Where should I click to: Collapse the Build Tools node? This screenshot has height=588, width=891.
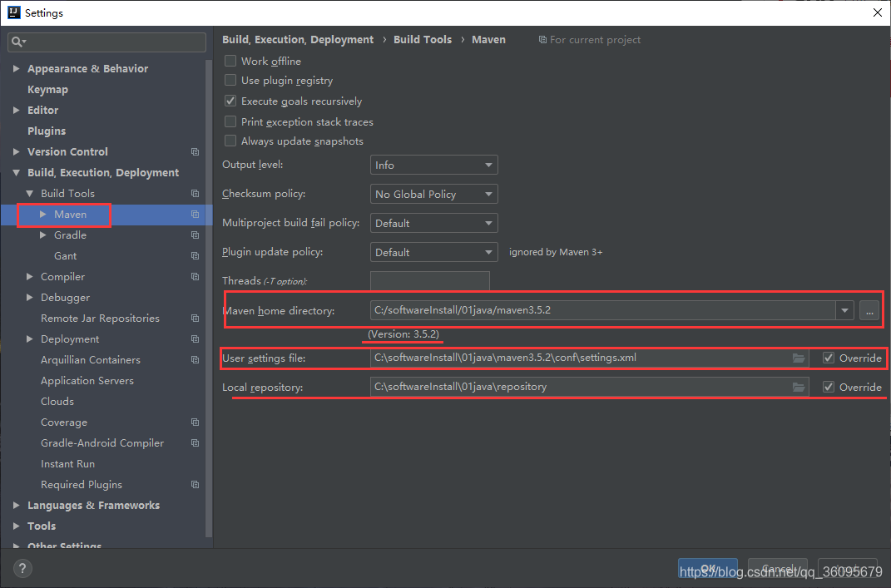click(x=30, y=193)
